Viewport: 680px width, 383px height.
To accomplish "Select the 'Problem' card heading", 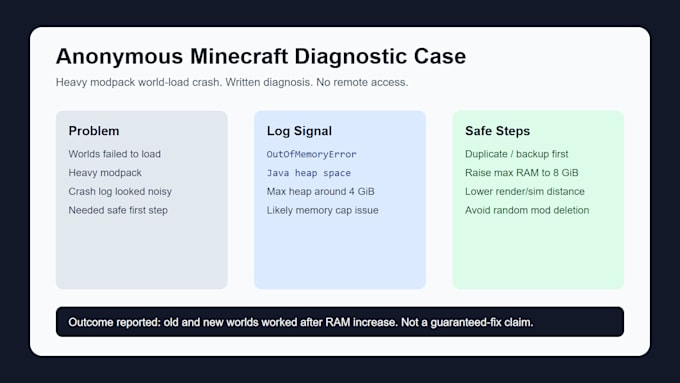I will [94, 131].
